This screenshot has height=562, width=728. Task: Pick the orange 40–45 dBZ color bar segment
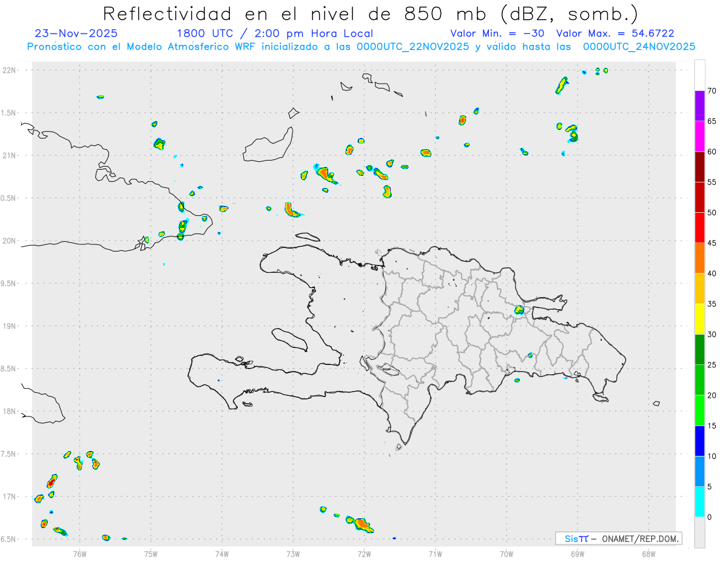[x=699, y=258]
